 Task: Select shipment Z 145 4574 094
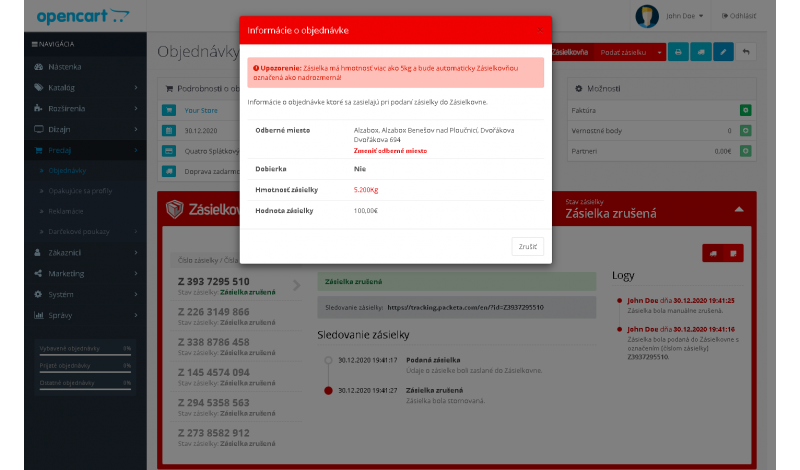pos(236,377)
